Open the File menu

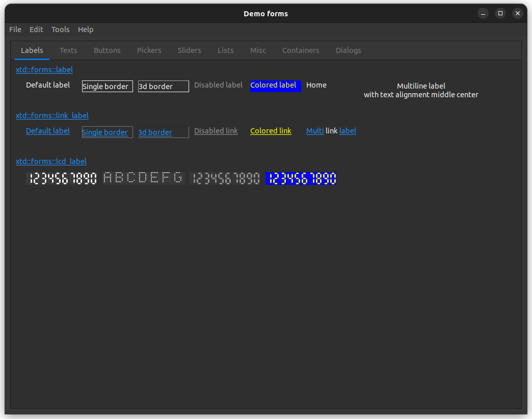tap(15, 30)
